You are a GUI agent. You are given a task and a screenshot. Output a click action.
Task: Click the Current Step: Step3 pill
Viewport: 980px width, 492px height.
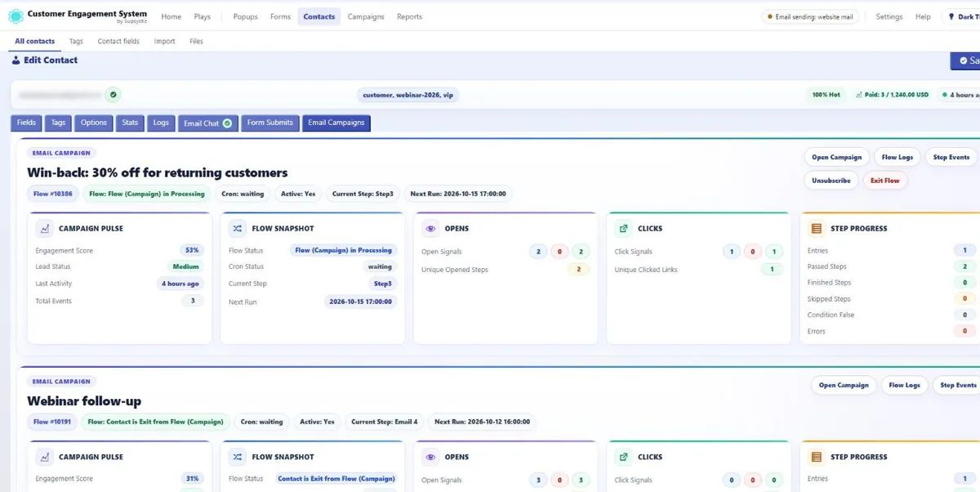click(x=362, y=195)
